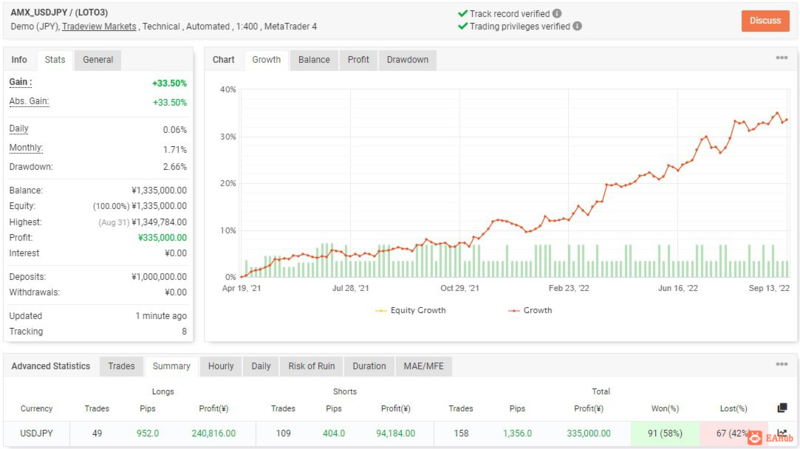Click the Trading privileges verified info icon
This screenshot has height=449, width=800.
[x=579, y=26]
